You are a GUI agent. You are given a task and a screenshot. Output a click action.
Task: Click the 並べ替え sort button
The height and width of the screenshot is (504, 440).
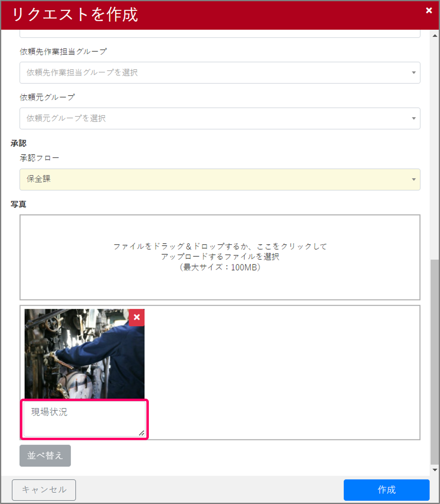click(x=45, y=456)
